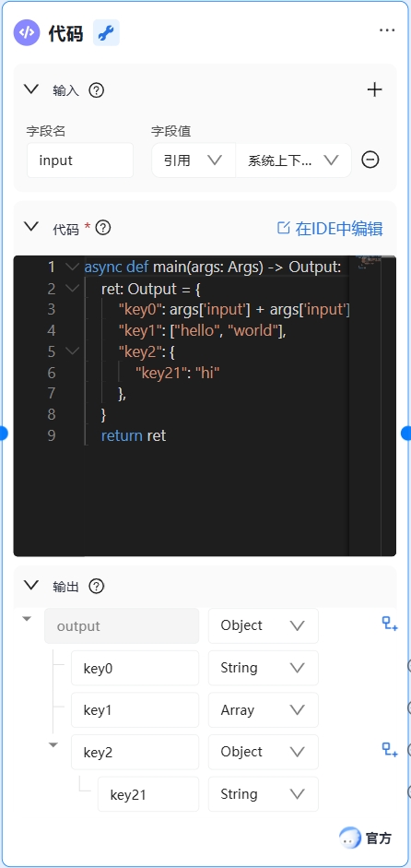Click the purple code node icon
Viewport: 411px width, 868px height.
pyautogui.click(x=27, y=32)
